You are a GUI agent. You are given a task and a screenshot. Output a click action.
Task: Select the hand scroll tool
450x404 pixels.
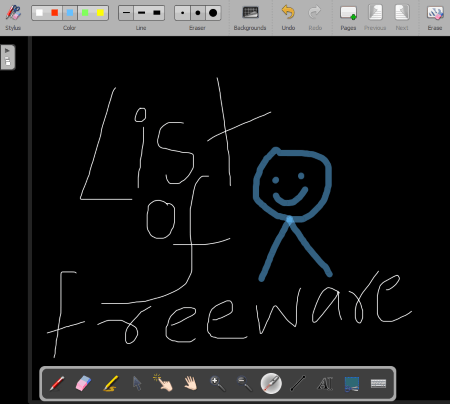(x=191, y=383)
